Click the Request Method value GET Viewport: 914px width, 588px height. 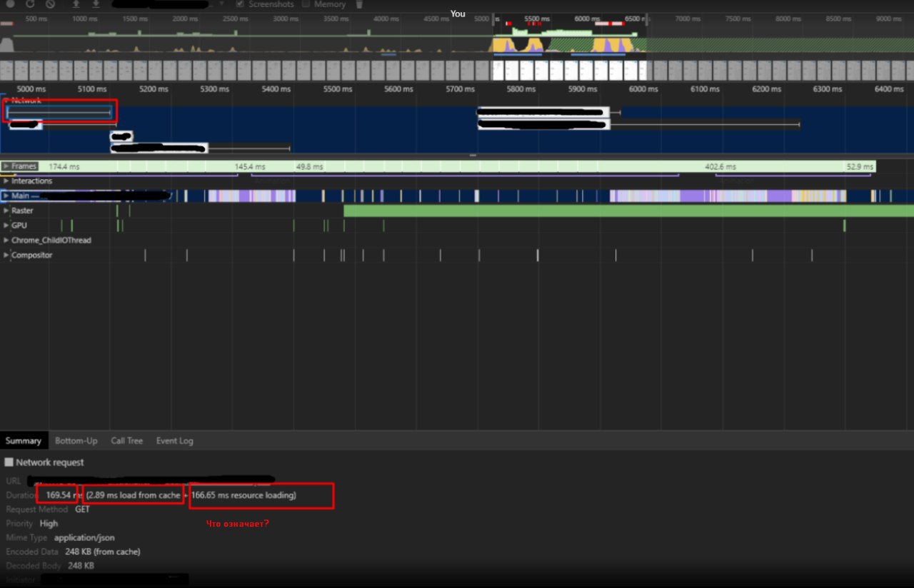click(x=82, y=510)
